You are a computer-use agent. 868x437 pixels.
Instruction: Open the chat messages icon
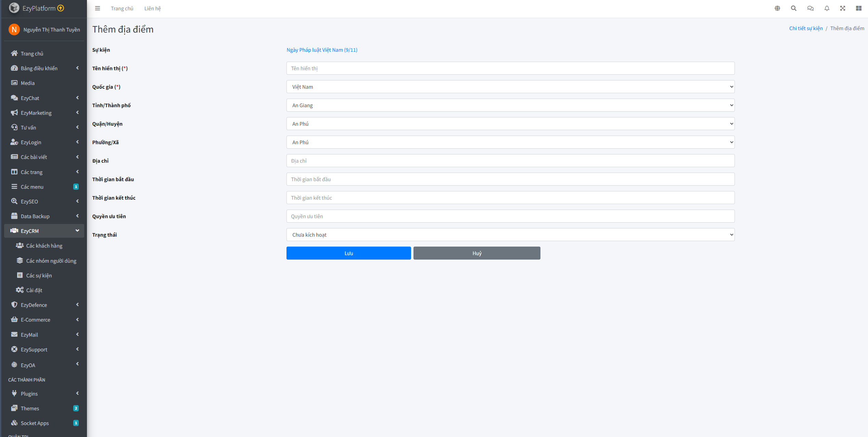(810, 8)
